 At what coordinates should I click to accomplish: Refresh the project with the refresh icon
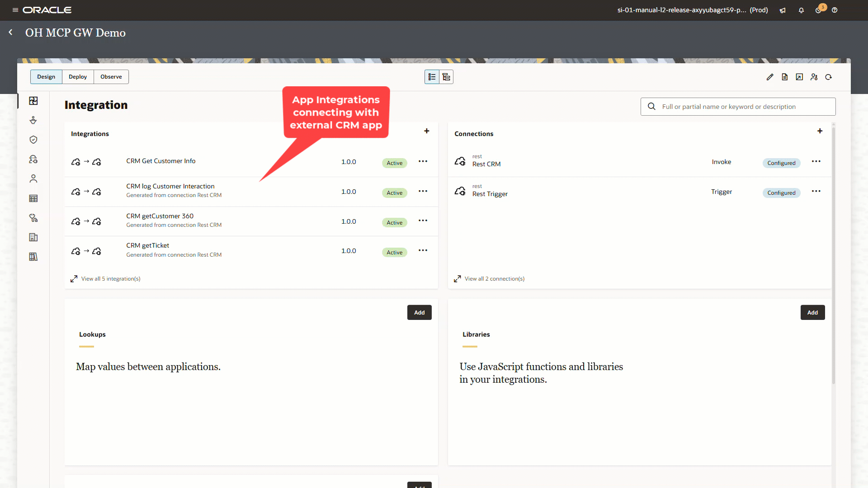pos(829,77)
